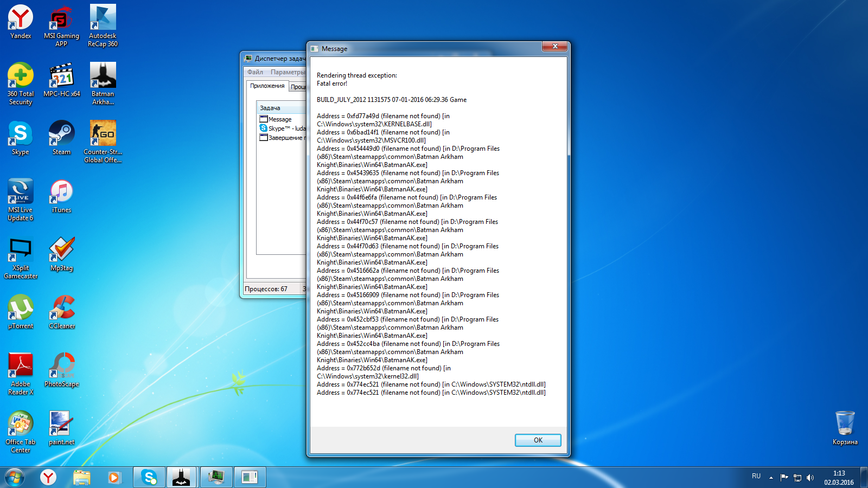Open Adobe Reader X shortcut
Viewport: 868px width, 488px height.
point(21,374)
